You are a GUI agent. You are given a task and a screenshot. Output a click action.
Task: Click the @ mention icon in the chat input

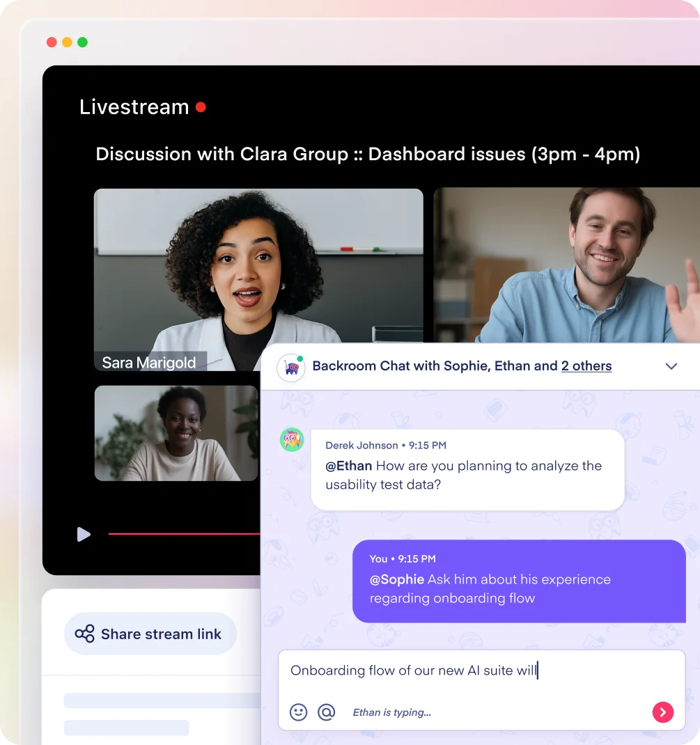[x=327, y=712]
